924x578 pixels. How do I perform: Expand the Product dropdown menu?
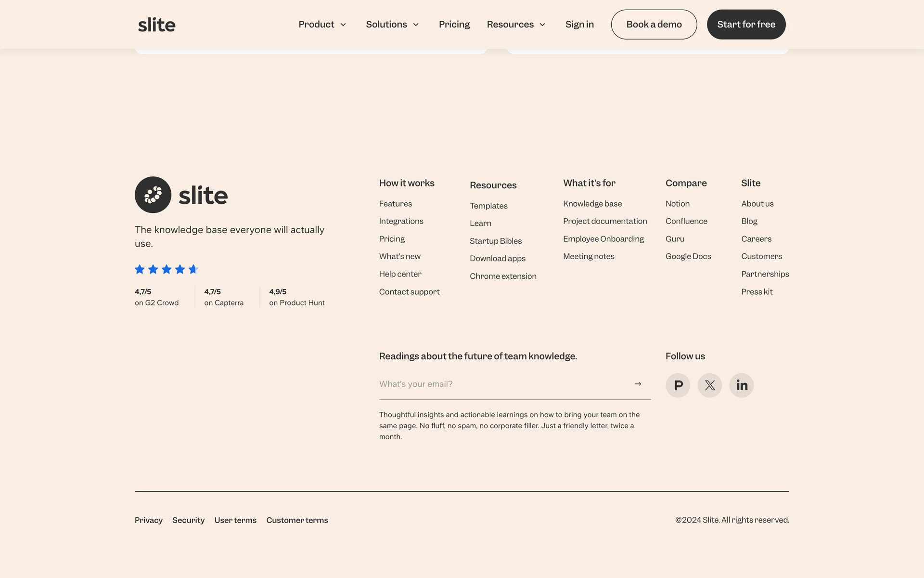tap(322, 25)
